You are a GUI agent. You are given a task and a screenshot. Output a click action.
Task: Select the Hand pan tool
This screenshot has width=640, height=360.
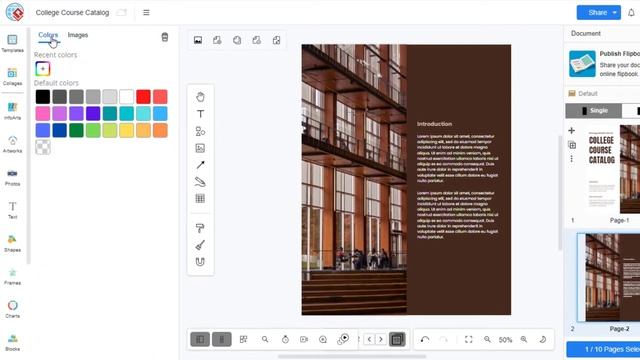click(200, 97)
